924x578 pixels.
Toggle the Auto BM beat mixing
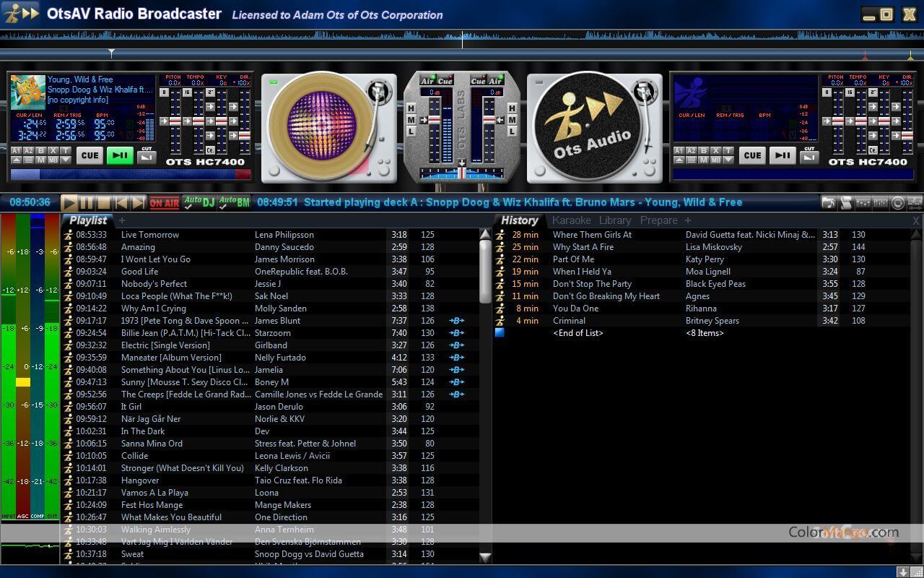click(x=234, y=203)
